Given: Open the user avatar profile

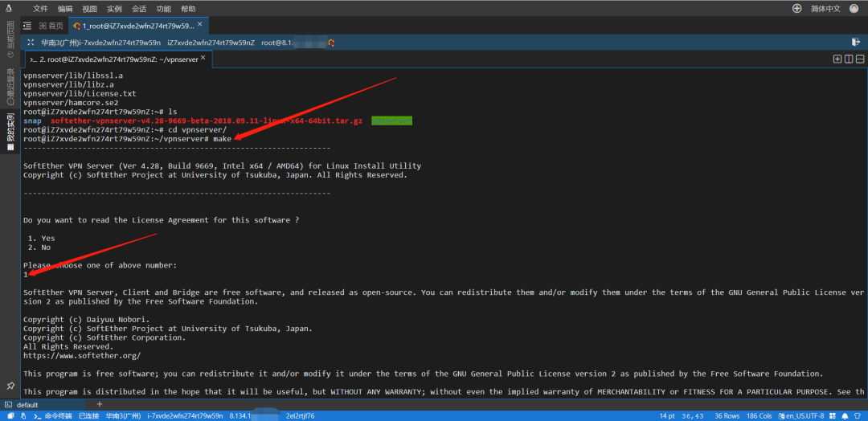Looking at the screenshot, I should (x=854, y=8).
